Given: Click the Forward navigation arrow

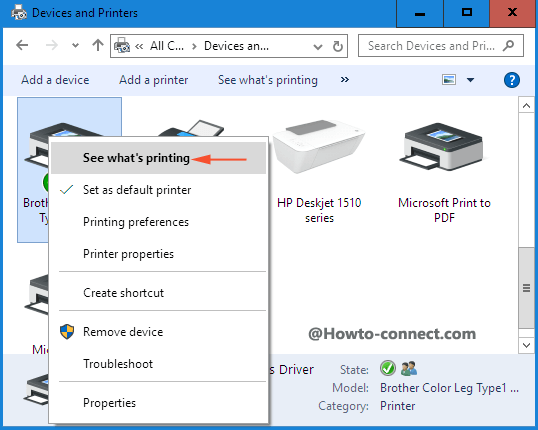Looking at the screenshot, I should (x=52, y=45).
